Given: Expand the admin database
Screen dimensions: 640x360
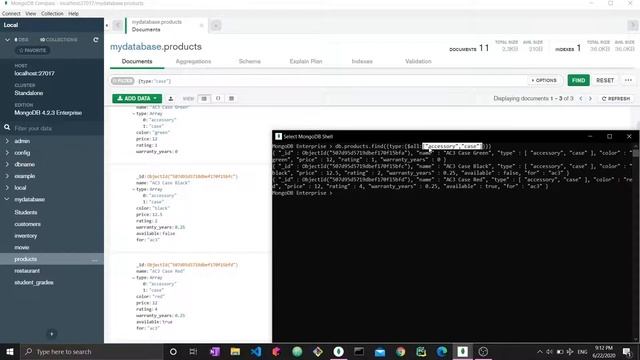Looking at the screenshot, I should coord(7,141).
